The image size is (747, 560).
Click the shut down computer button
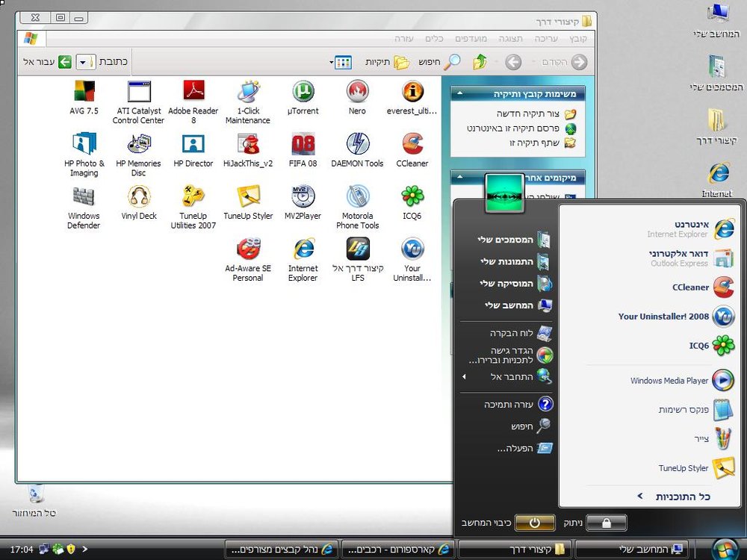(535, 523)
